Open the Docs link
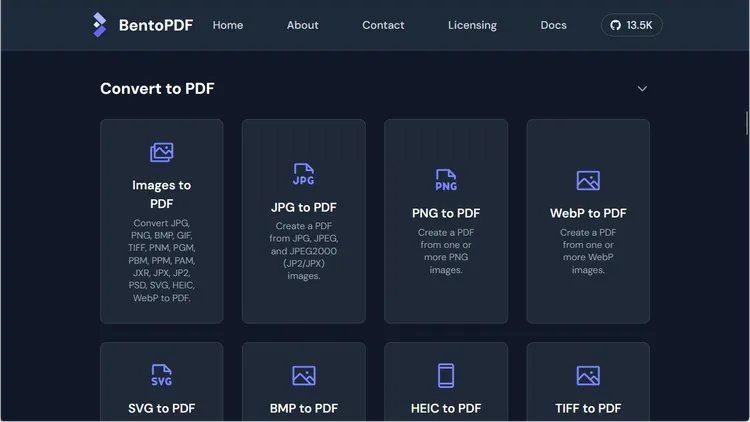Image resolution: width=750 pixels, height=422 pixels. 553,25
